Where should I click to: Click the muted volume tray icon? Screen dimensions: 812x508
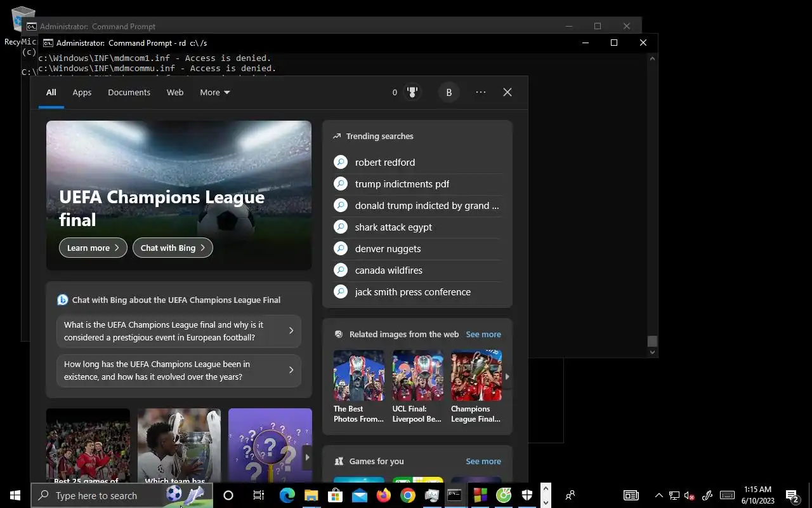[x=690, y=495]
